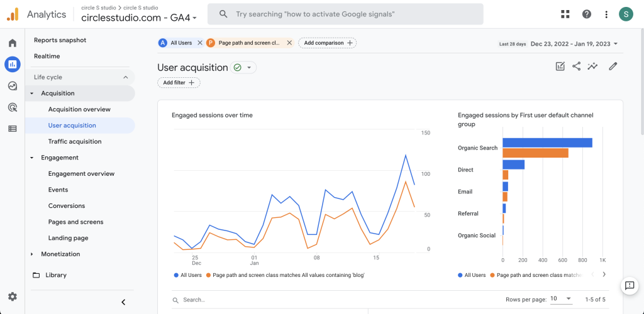Open the Library link
This screenshot has height=314, width=644.
[x=56, y=275]
